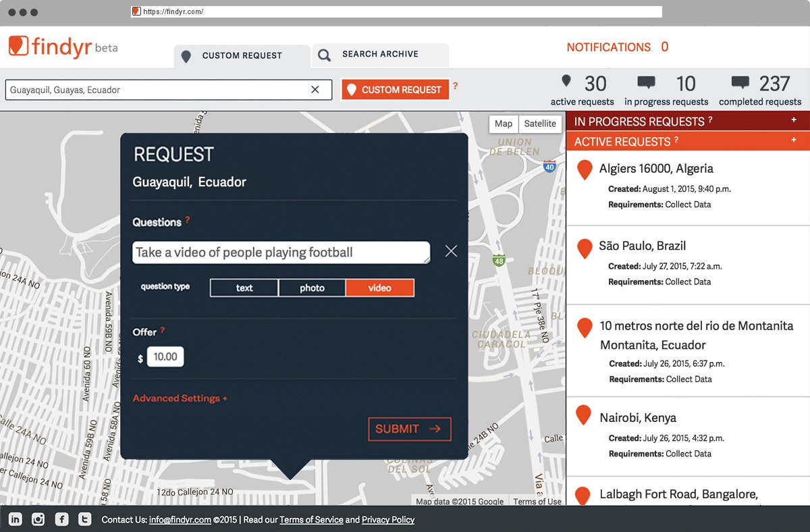This screenshot has height=532, width=810.
Task: Show help next to Custom Request button
Action: click(456, 86)
